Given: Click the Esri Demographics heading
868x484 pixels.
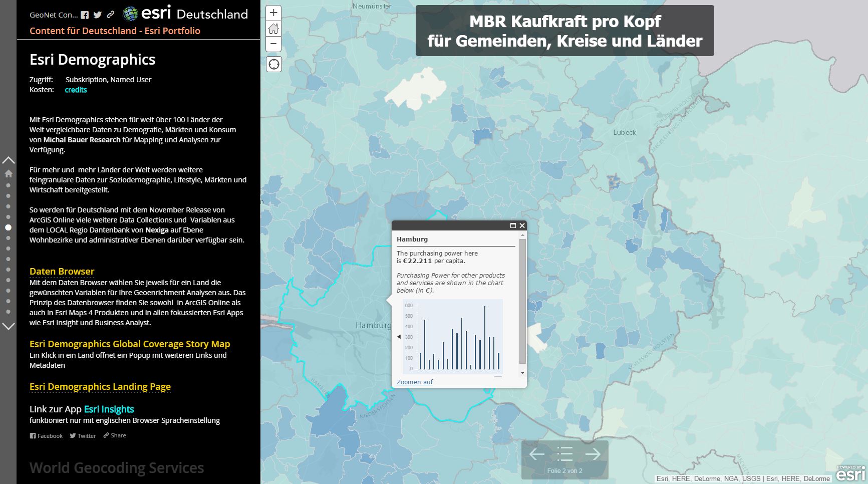Looking at the screenshot, I should pyautogui.click(x=93, y=60).
